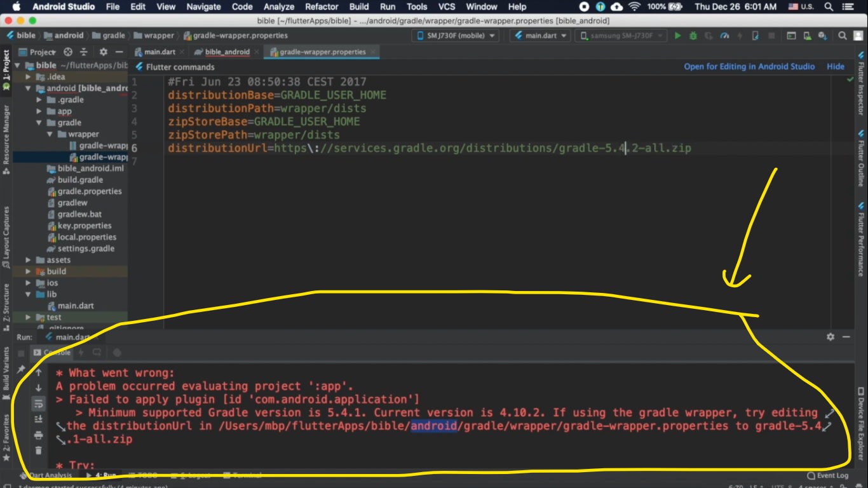This screenshot has width=868, height=488.
Task: Hide the Run panel with minimize icon
Action: click(x=846, y=337)
